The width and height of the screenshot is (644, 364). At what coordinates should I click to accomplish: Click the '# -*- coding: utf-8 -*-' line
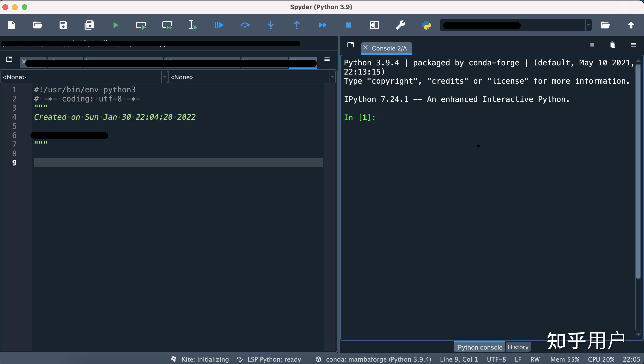(x=87, y=99)
